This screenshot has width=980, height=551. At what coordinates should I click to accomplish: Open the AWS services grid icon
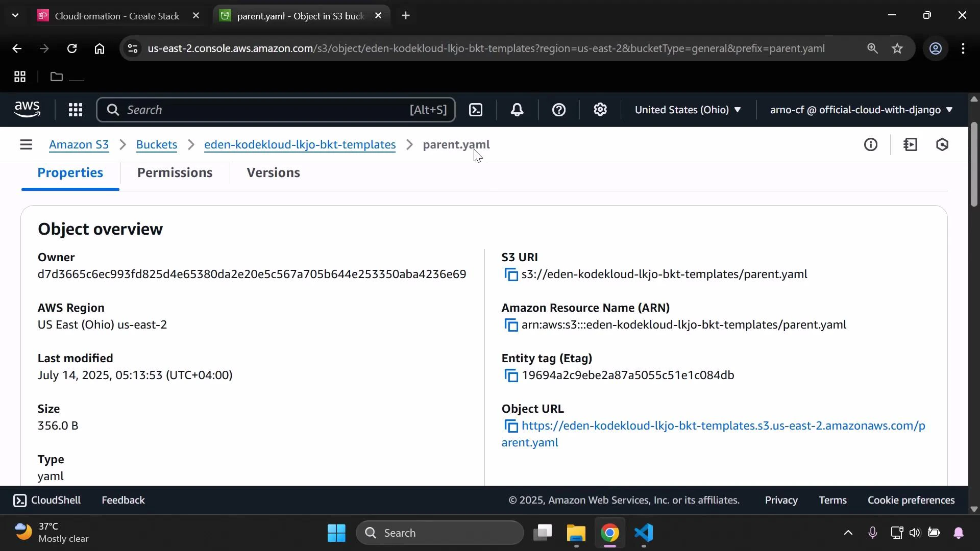(x=75, y=110)
